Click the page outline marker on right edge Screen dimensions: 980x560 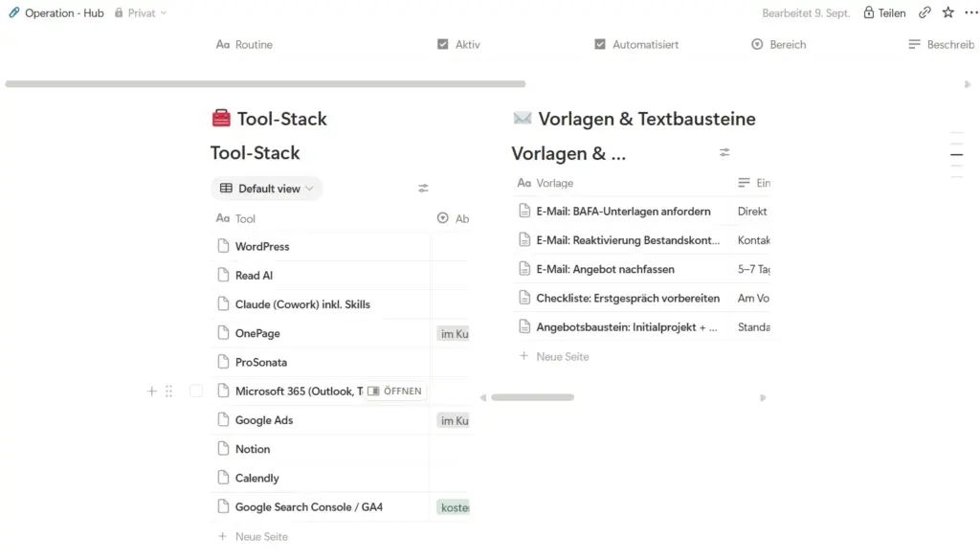pos(957,154)
